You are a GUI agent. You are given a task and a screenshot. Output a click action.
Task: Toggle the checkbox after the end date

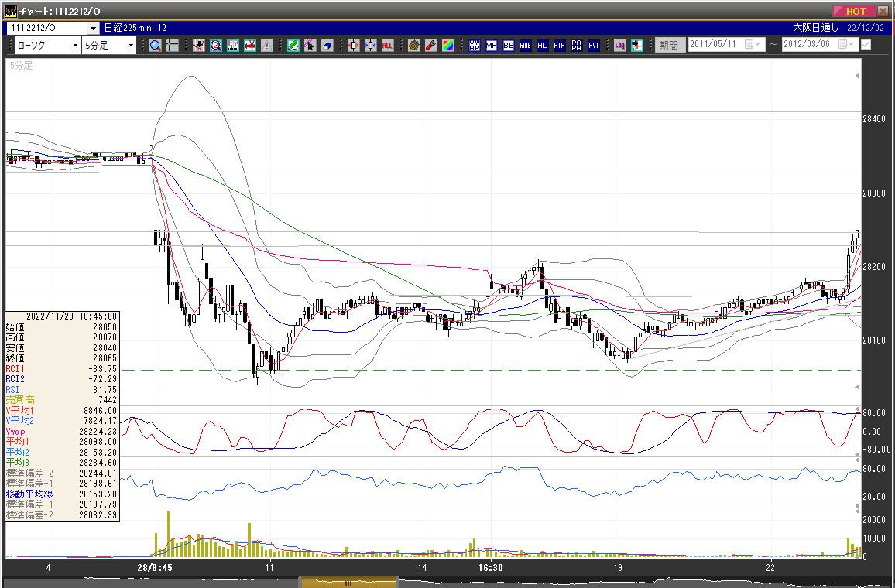[866, 44]
